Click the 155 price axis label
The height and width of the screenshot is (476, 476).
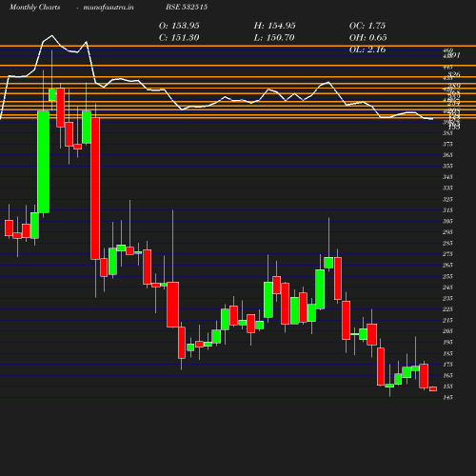click(447, 387)
